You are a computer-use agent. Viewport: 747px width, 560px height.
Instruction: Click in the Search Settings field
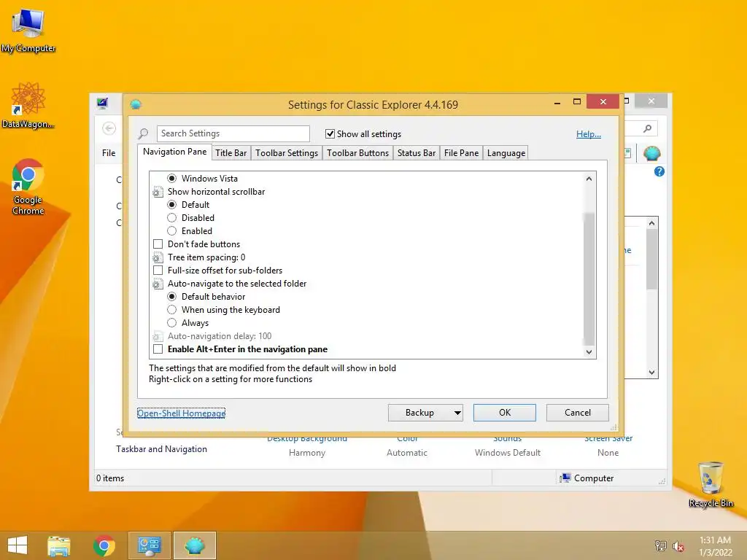(233, 134)
